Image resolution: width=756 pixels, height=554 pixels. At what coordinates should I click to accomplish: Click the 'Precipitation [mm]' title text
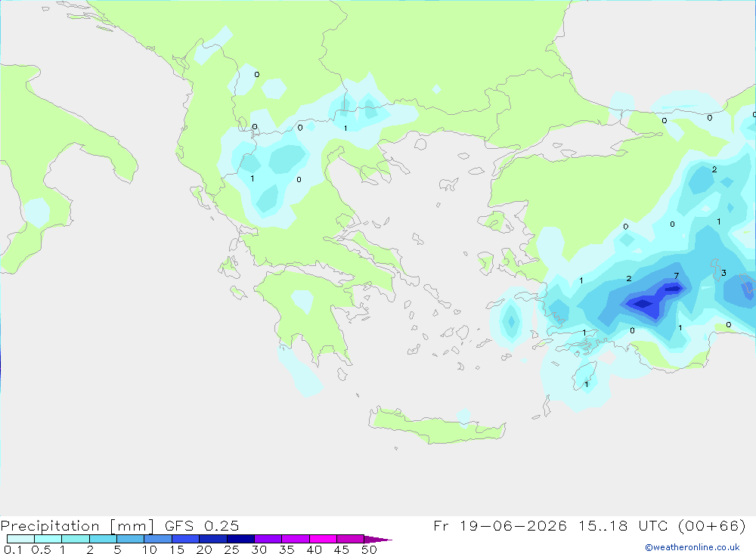pos(77,525)
